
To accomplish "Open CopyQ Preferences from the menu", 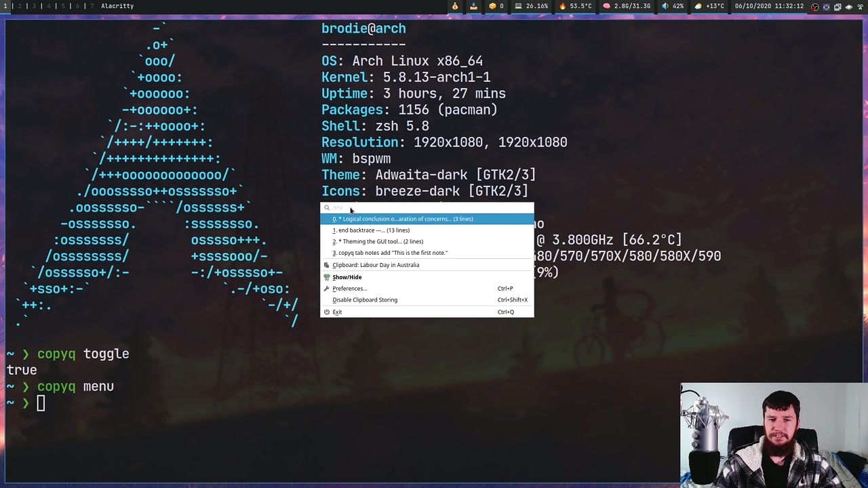I will coord(349,288).
